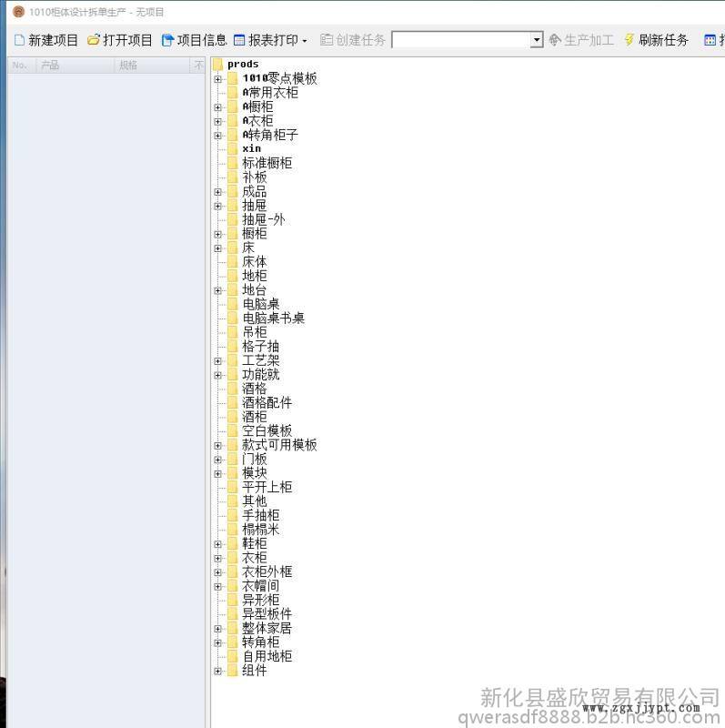This screenshot has height=728, width=725.
Task: Click the 生产加工 production icon
Action: click(x=555, y=40)
